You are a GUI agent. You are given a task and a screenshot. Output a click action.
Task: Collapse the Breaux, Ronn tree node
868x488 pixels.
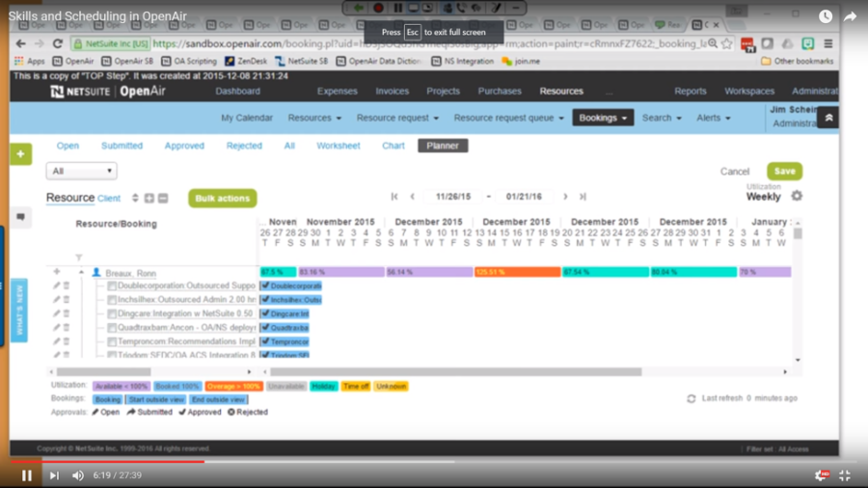pos(81,272)
